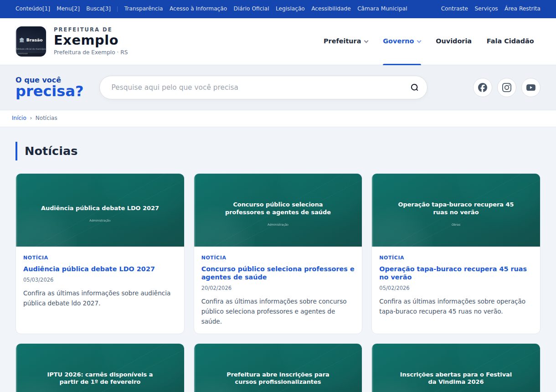Expand the Governo menu chevron

(x=419, y=41)
